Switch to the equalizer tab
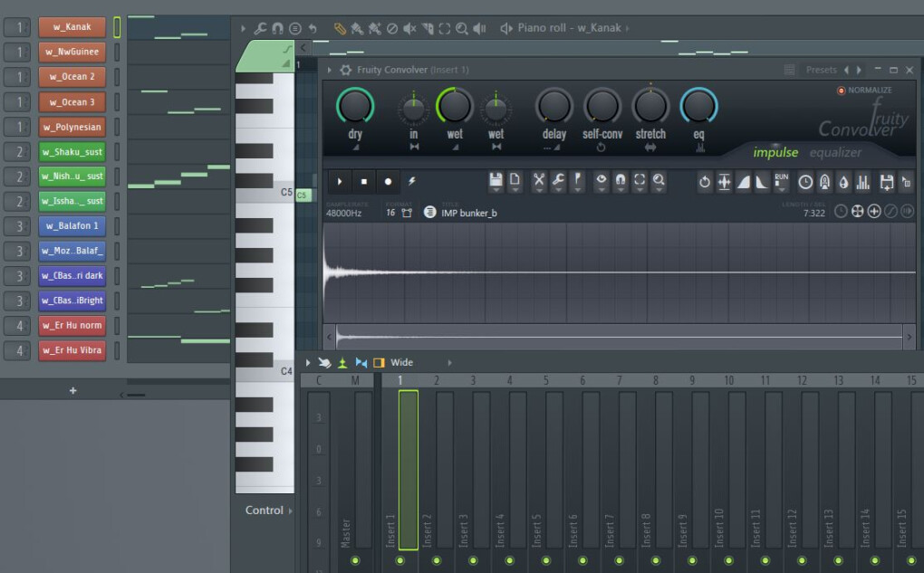Image resolution: width=924 pixels, height=573 pixels. point(835,152)
